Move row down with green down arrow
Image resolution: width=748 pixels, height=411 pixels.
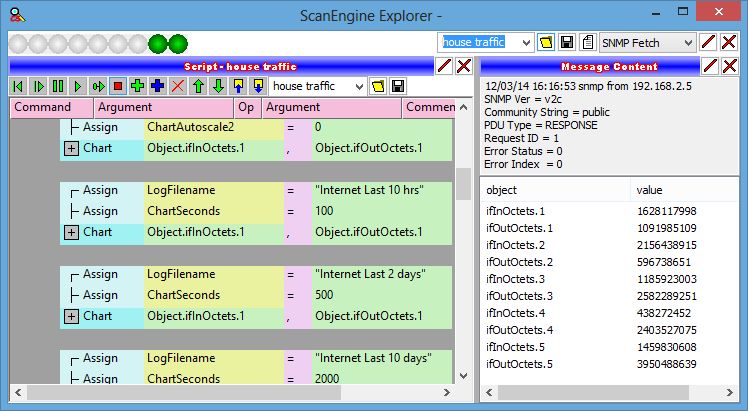[x=218, y=86]
